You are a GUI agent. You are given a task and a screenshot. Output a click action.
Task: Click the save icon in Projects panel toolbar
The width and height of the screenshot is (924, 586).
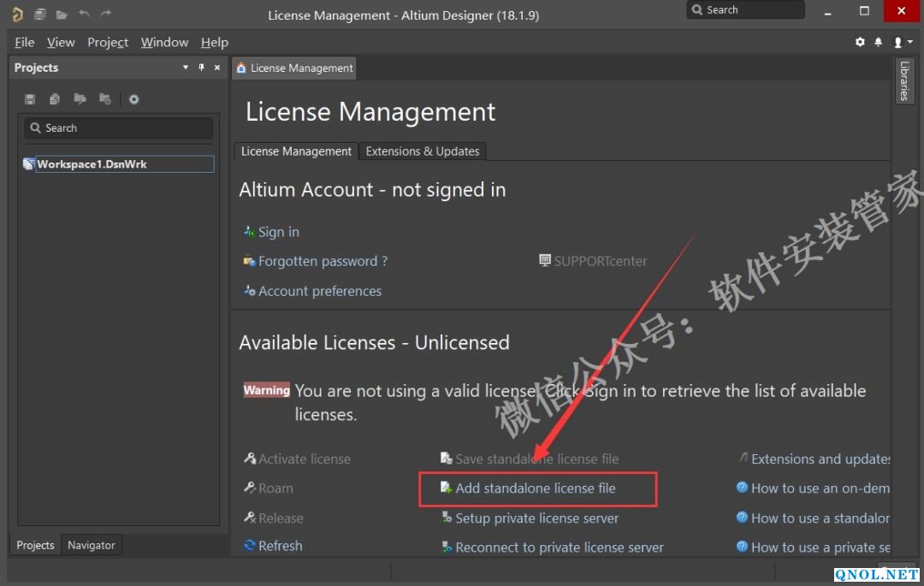(30, 99)
